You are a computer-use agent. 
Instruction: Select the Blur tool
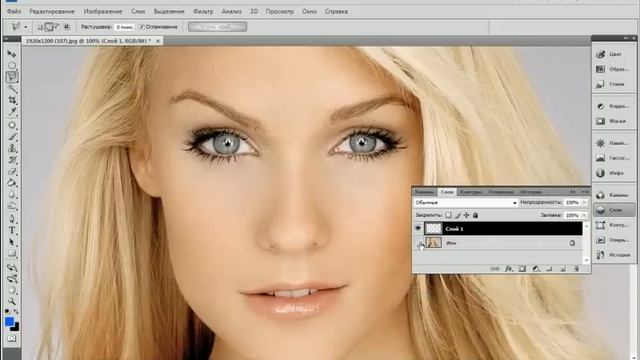click(x=12, y=195)
